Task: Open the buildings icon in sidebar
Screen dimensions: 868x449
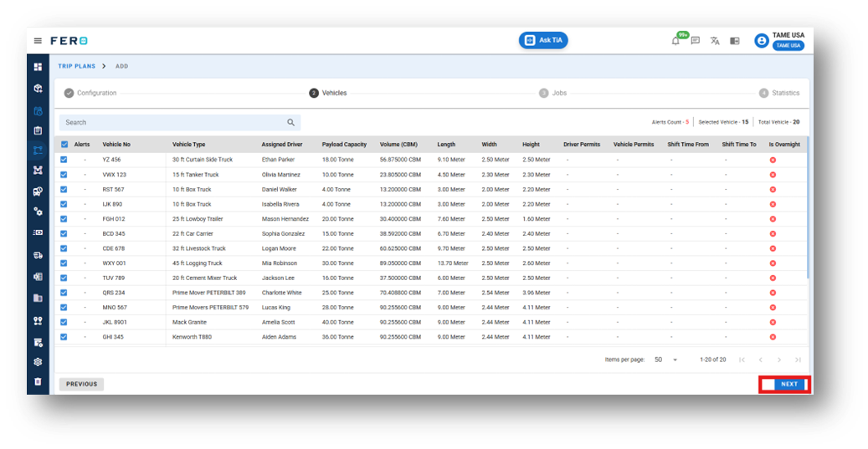Action: tap(38, 298)
